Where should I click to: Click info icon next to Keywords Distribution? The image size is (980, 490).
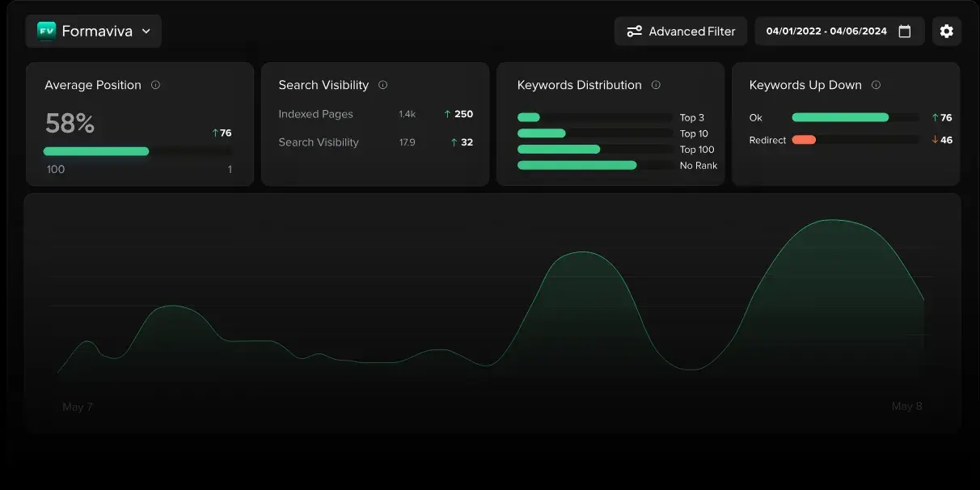(x=656, y=85)
